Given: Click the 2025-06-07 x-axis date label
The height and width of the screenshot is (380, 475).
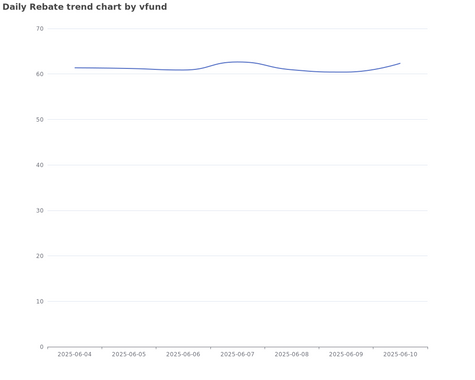Looking at the screenshot, I should pos(237,354).
